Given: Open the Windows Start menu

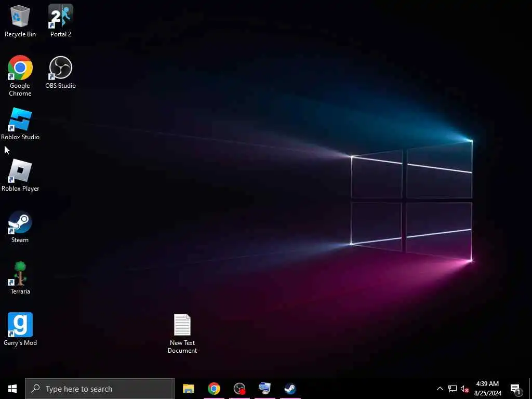Looking at the screenshot, I should click(x=12, y=389).
